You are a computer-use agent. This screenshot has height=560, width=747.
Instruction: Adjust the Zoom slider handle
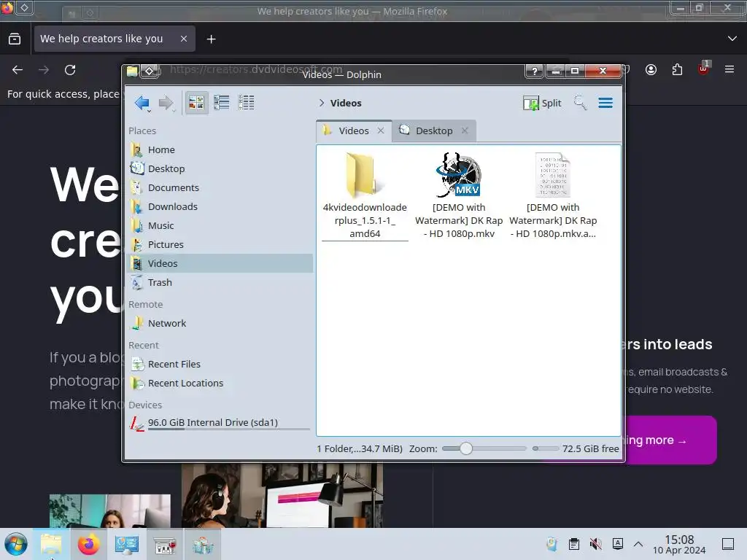point(466,448)
